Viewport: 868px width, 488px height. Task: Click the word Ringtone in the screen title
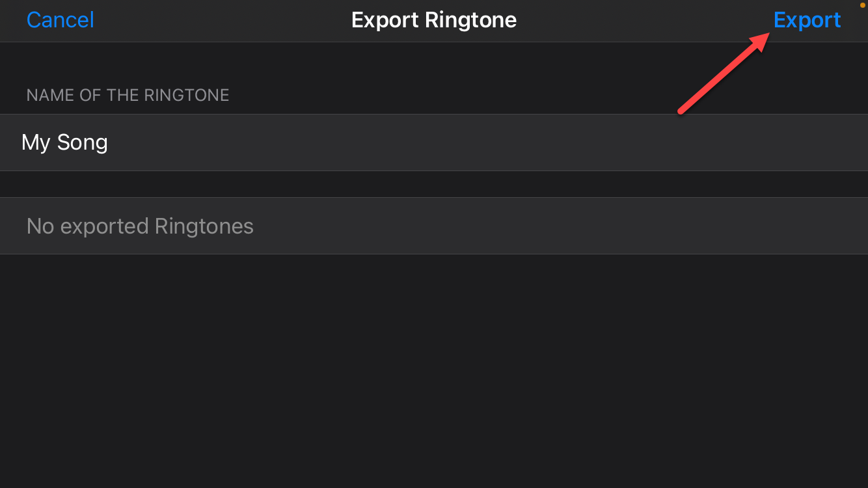point(471,20)
